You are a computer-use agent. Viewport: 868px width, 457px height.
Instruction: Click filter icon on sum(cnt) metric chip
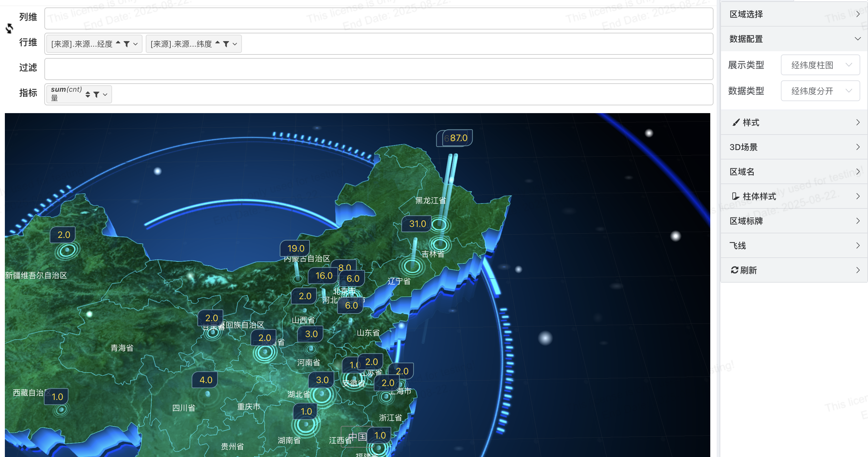97,95
